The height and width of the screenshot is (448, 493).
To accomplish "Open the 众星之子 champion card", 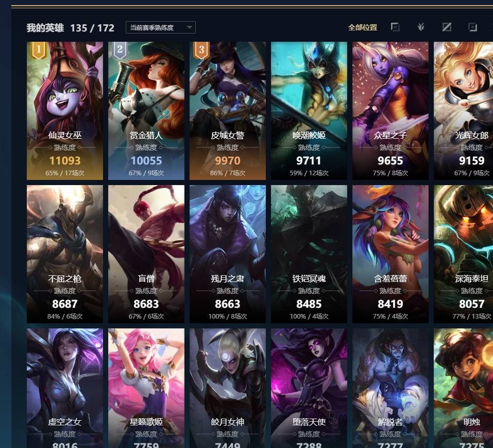I will tap(390, 111).
